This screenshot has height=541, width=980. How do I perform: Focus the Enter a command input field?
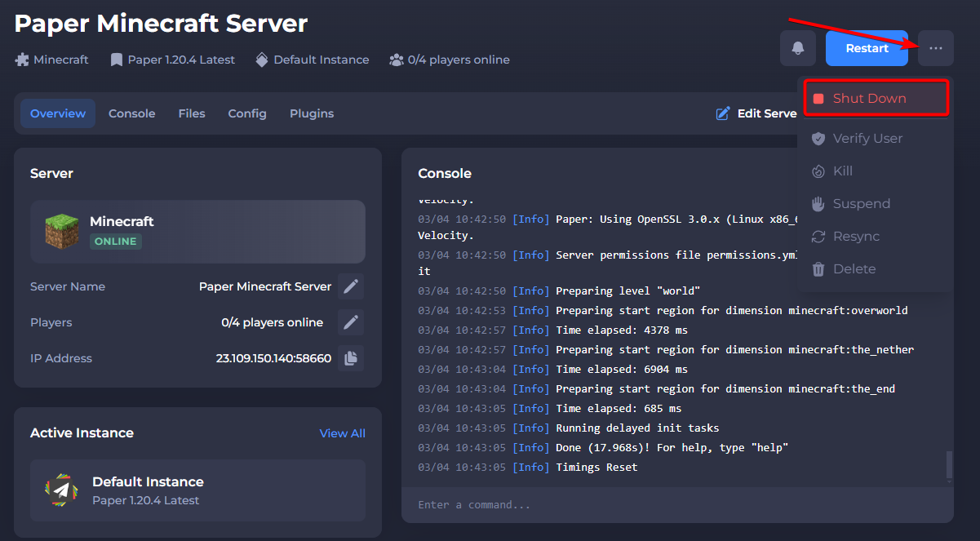677,505
